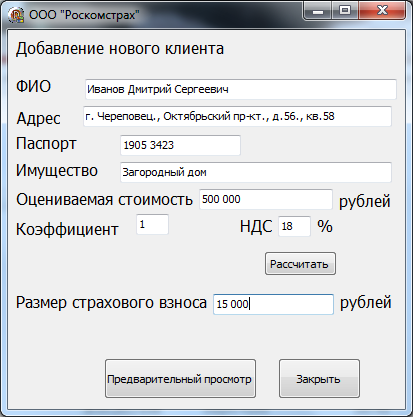
Task: Click the heading Добавление нового клиента
Action: (120, 49)
